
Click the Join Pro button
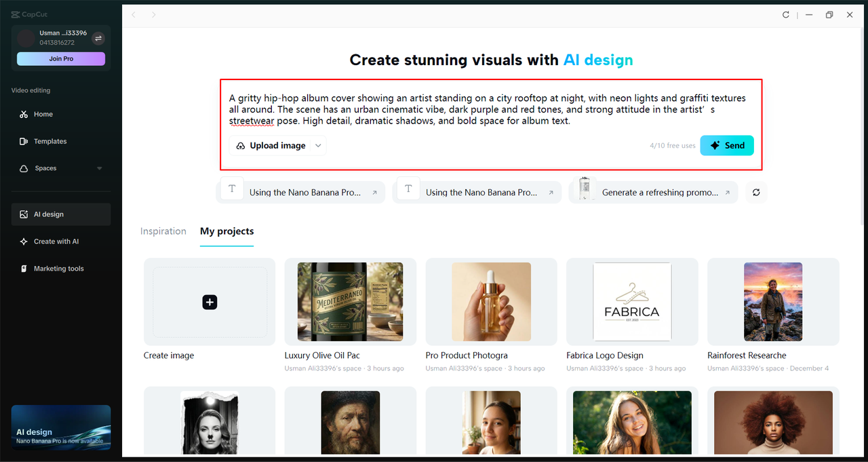point(60,58)
